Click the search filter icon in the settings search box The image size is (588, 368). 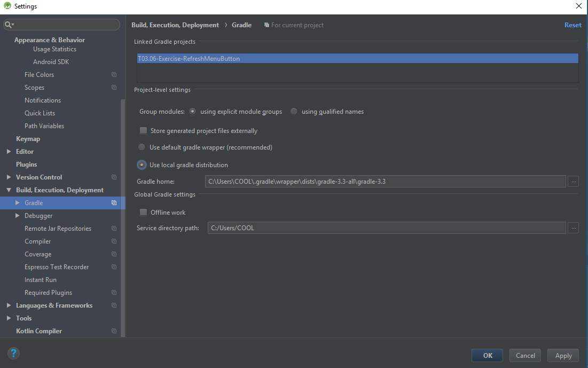tap(7, 24)
